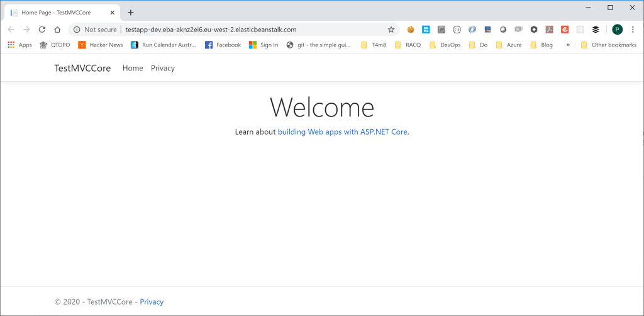
Task: Open the Other bookmarks folder
Action: pos(609,45)
